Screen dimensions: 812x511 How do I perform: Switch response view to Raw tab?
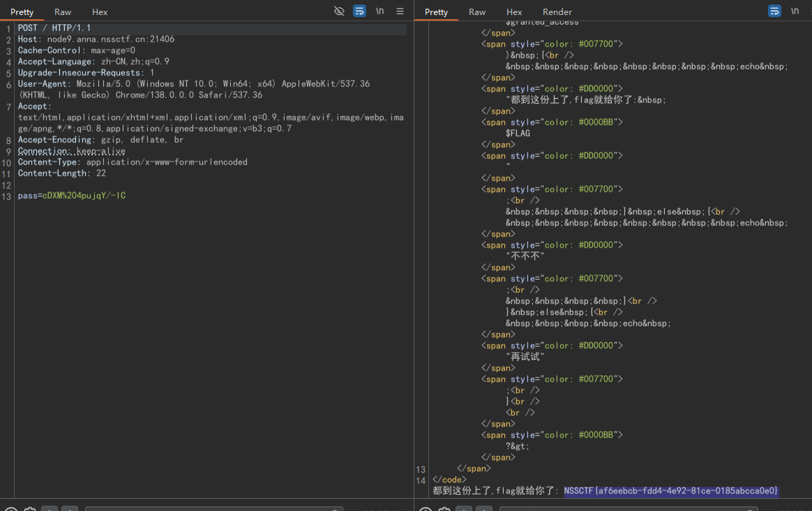(477, 12)
